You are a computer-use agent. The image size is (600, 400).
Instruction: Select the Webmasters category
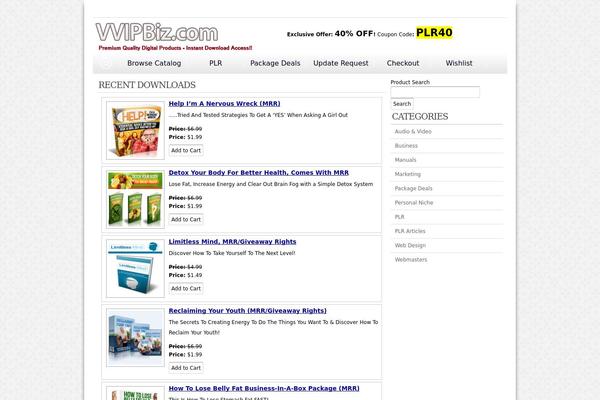tap(411, 259)
